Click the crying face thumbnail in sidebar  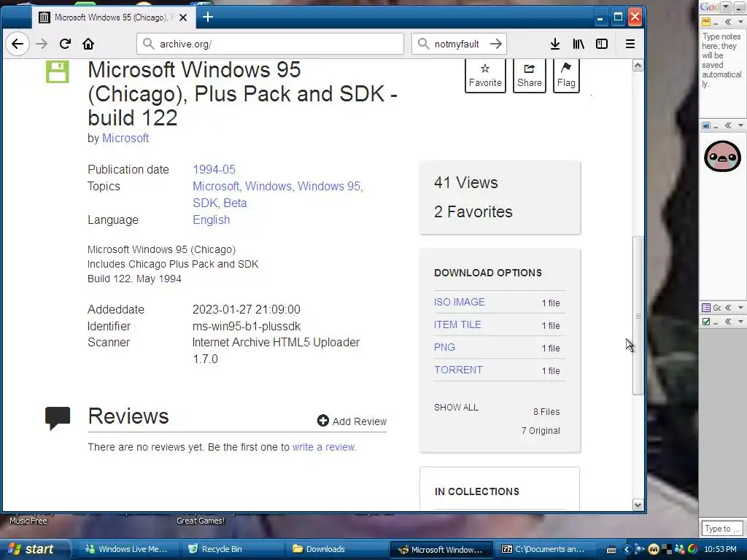coord(722,156)
